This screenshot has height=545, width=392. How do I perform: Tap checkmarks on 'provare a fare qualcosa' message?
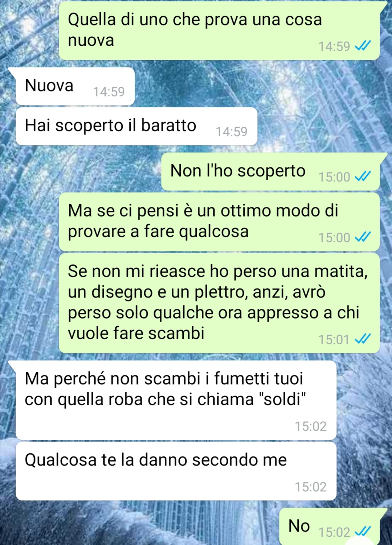[363, 237]
